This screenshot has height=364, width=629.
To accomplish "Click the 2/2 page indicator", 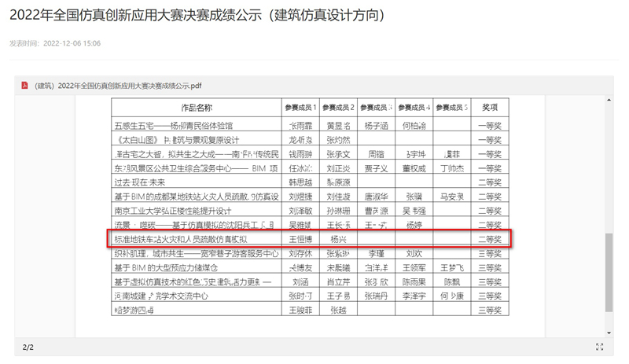I will [28, 347].
